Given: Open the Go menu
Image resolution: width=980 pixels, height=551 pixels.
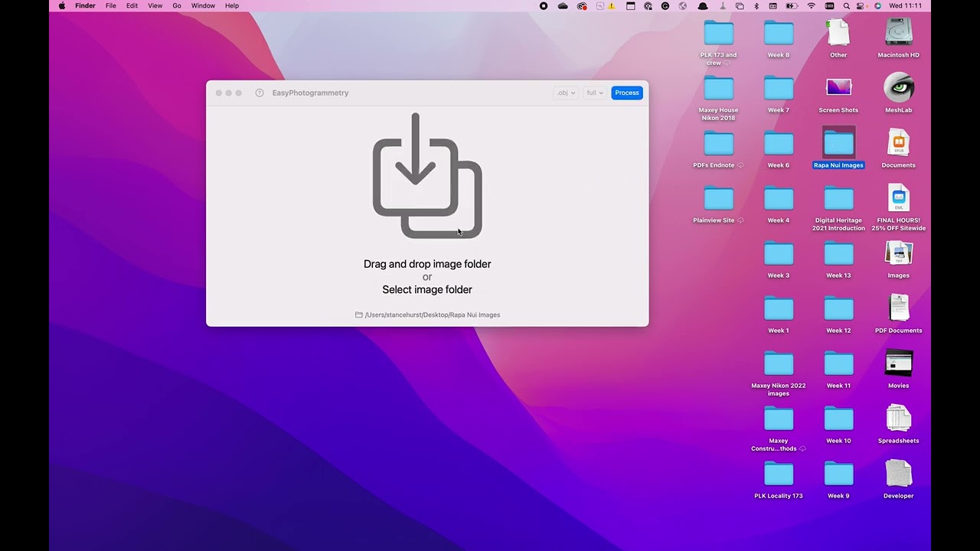Looking at the screenshot, I should pyautogui.click(x=177, y=5).
